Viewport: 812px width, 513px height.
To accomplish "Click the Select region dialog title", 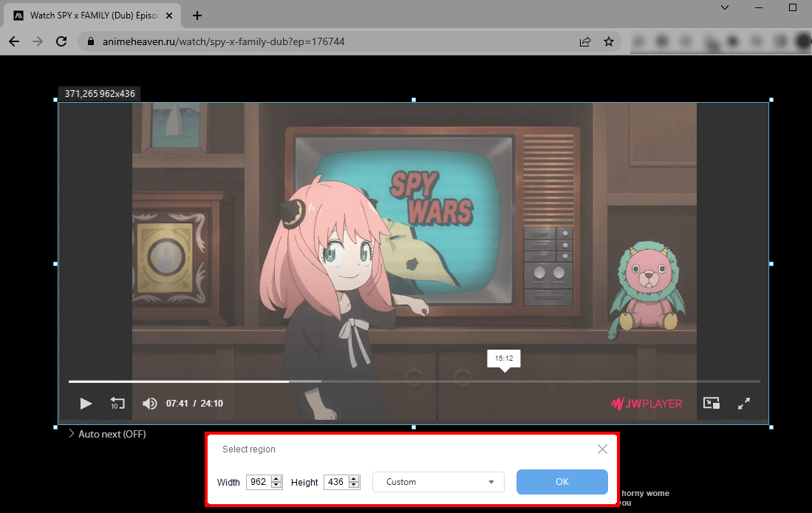I will (248, 449).
